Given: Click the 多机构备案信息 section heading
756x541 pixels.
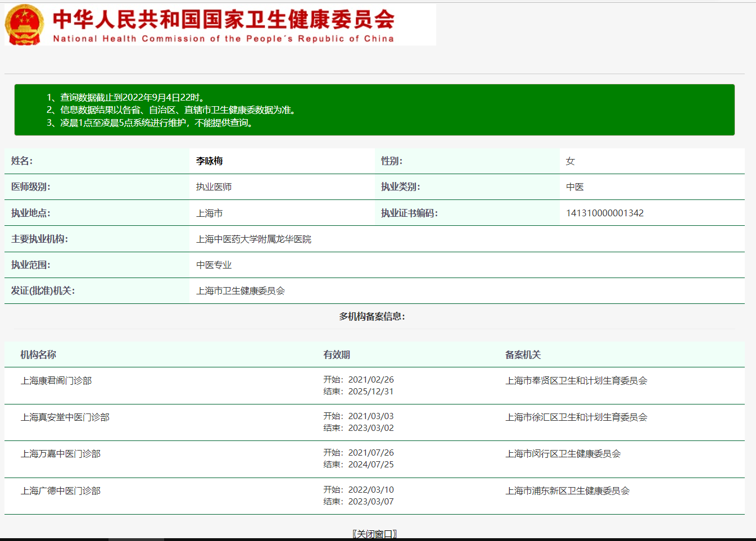Looking at the screenshot, I should (372, 317).
